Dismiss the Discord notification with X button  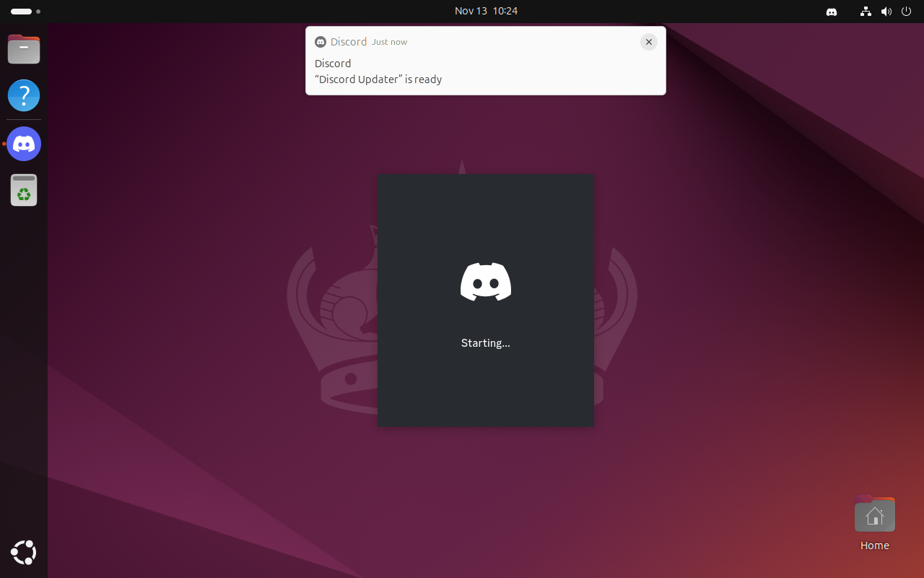(x=649, y=42)
